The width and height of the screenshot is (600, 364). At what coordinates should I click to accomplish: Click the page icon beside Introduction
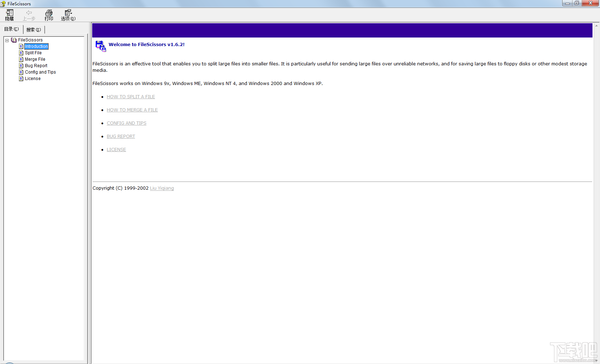(21, 46)
